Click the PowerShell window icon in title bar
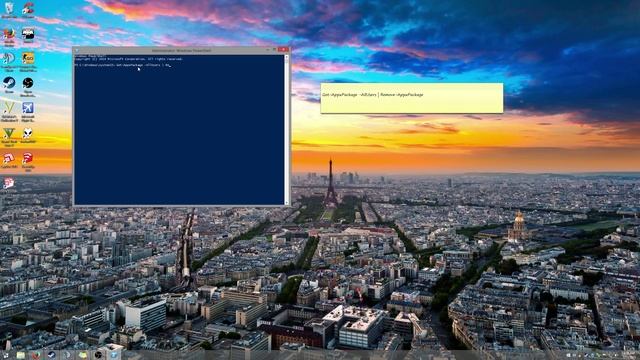This screenshot has height=360, width=640. [x=77, y=50]
